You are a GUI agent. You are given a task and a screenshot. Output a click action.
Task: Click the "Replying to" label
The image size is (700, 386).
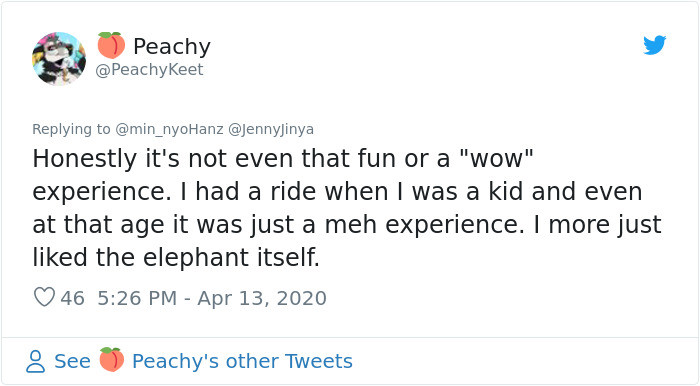pos(71,129)
